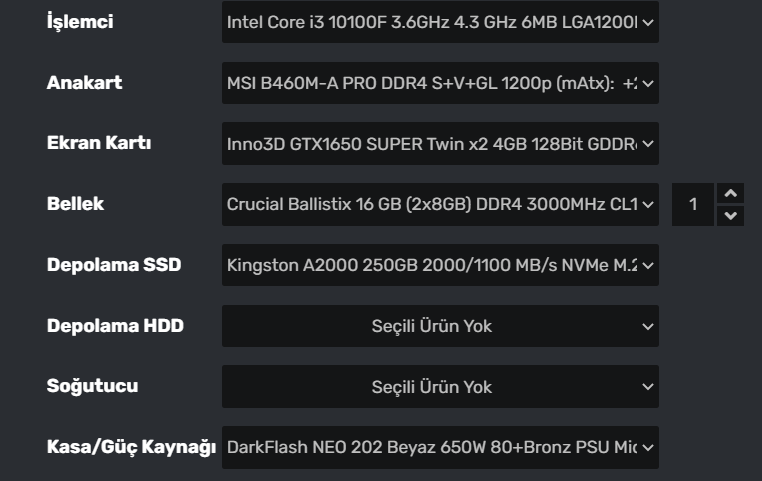Click the chevron arrow on Inno3D GTX1650 row
The width and height of the screenshot is (762, 481).
[x=648, y=144]
